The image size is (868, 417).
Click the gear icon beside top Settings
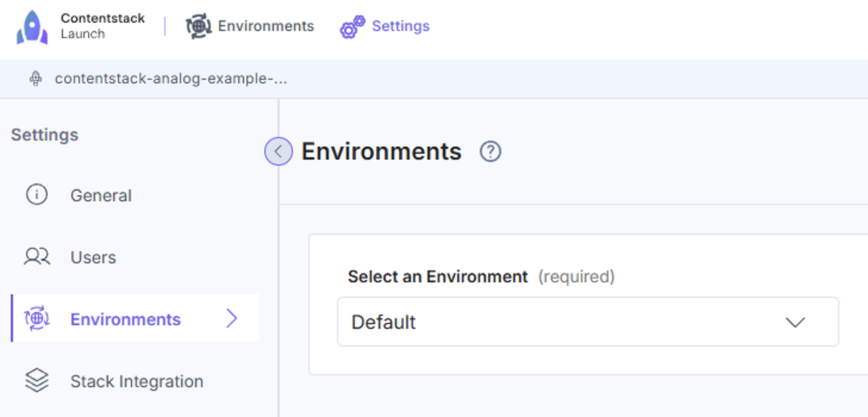pyautogui.click(x=352, y=27)
